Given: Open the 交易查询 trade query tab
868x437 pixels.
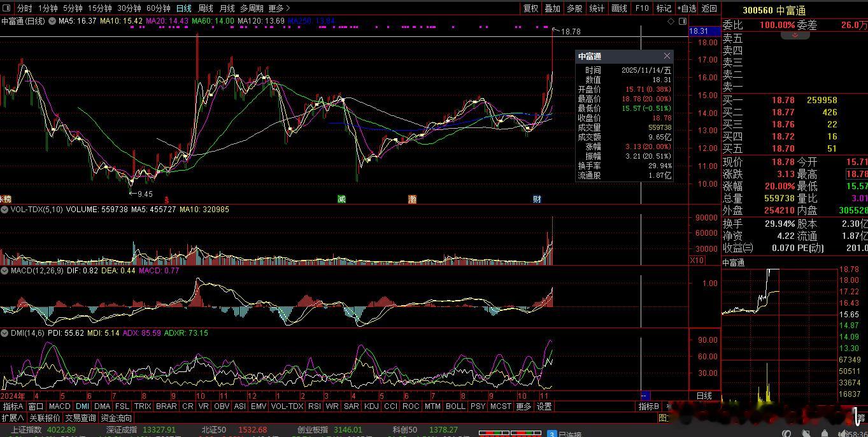Looking at the screenshot, I should pos(80,418).
